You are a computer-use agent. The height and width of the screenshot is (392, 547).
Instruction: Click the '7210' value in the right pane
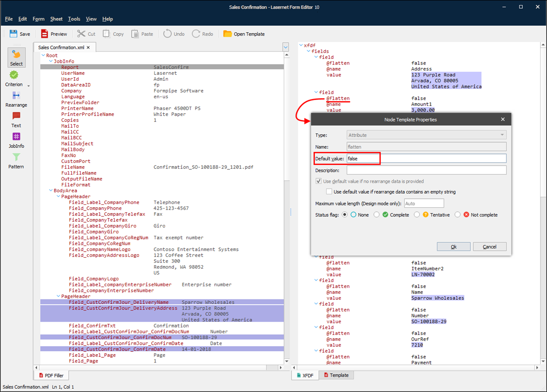(417, 345)
